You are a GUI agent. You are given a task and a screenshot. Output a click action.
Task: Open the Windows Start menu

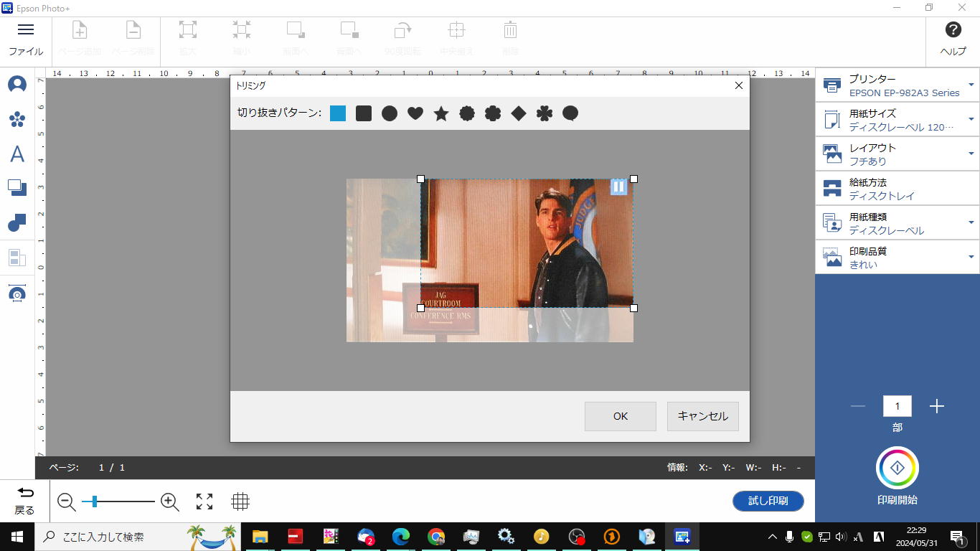(17, 537)
